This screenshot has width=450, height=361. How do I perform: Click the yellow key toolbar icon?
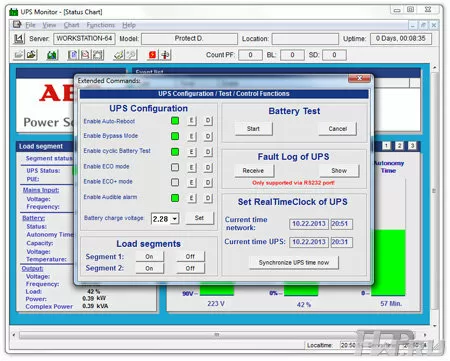click(x=119, y=55)
